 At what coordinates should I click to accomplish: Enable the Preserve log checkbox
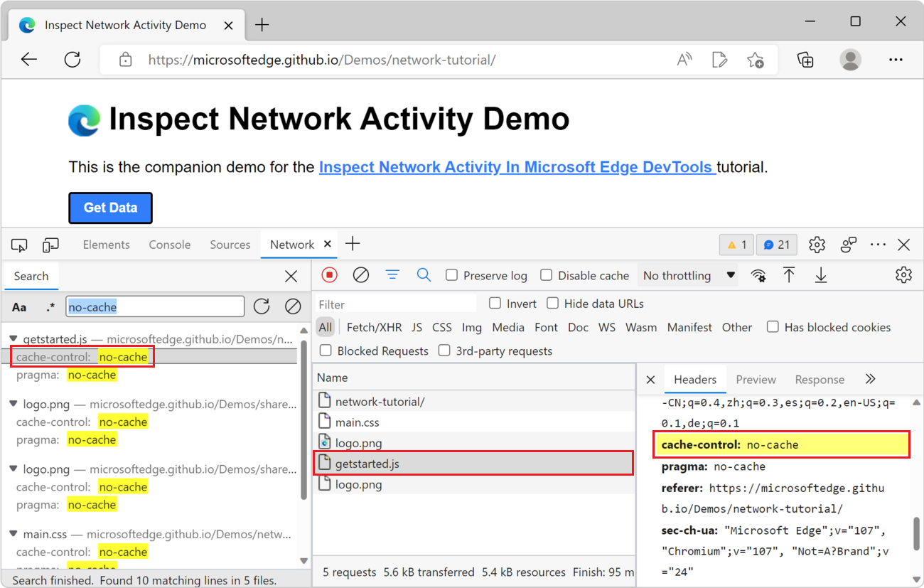pyautogui.click(x=453, y=275)
